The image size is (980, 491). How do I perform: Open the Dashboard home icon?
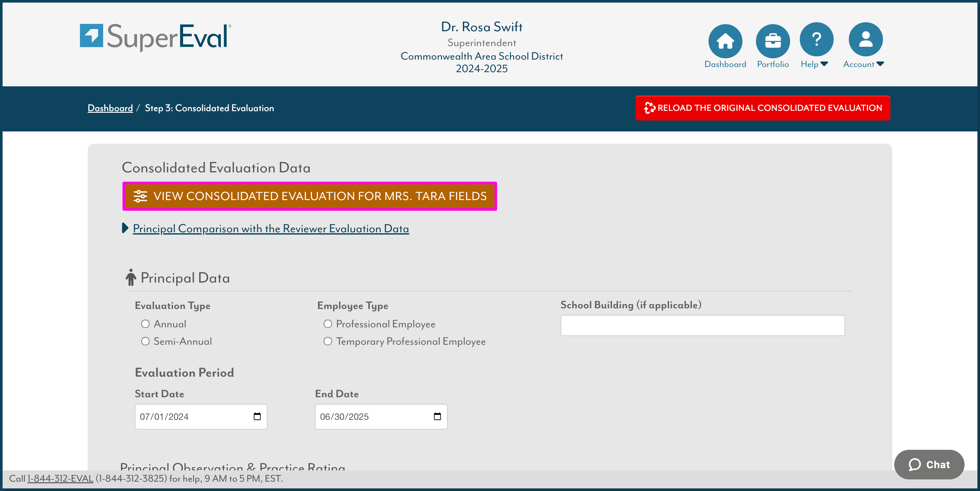pos(725,41)
